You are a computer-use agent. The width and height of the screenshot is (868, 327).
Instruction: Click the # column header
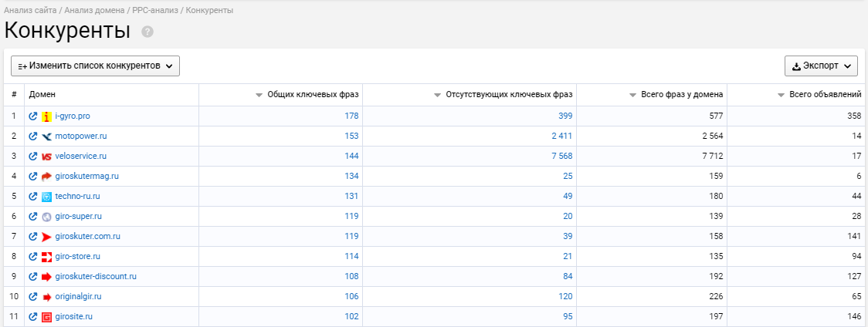[14, 95]
